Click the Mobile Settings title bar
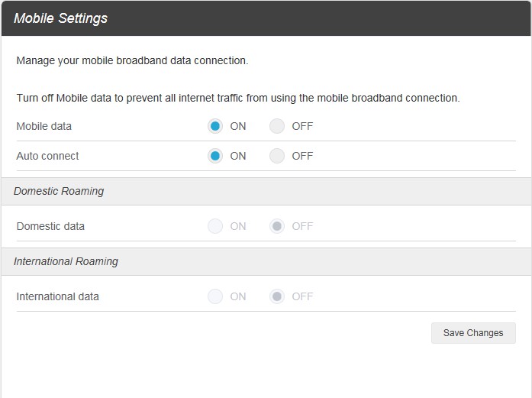 point(61,18)
